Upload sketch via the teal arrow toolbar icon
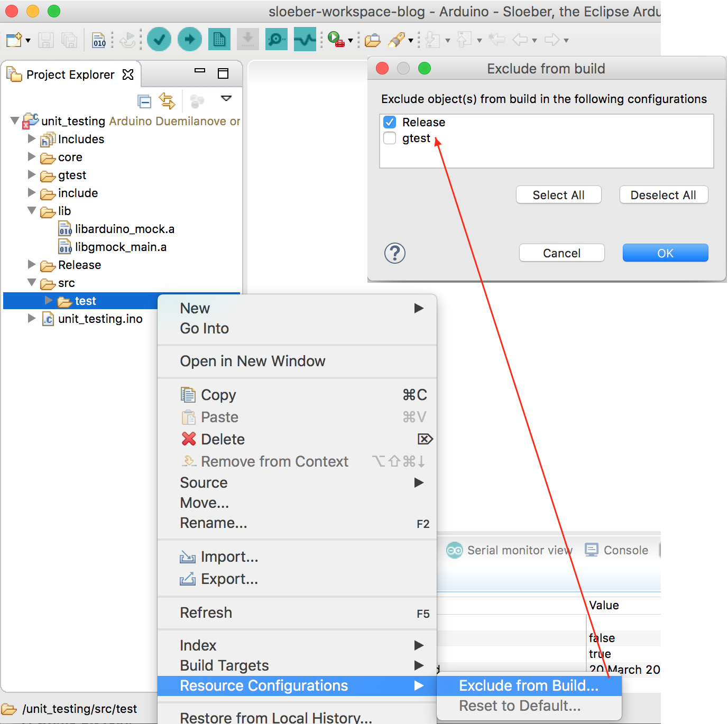 [189, 39]
